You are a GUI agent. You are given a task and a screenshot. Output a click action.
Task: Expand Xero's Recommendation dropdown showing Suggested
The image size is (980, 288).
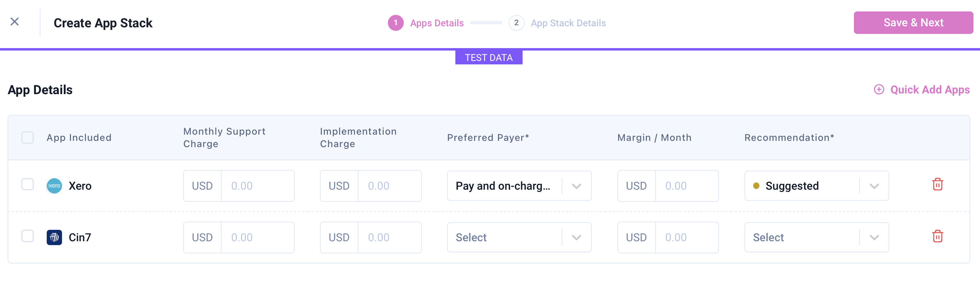(816, 186)
